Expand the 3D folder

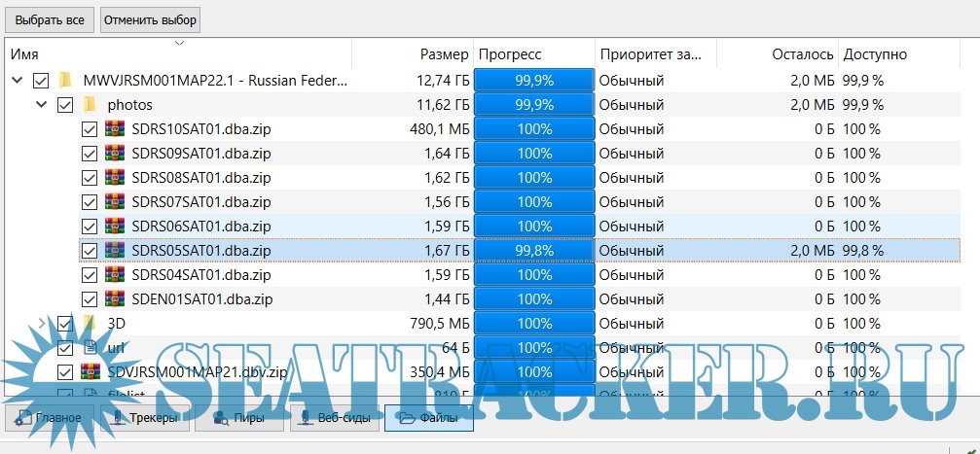click(41, 323)
